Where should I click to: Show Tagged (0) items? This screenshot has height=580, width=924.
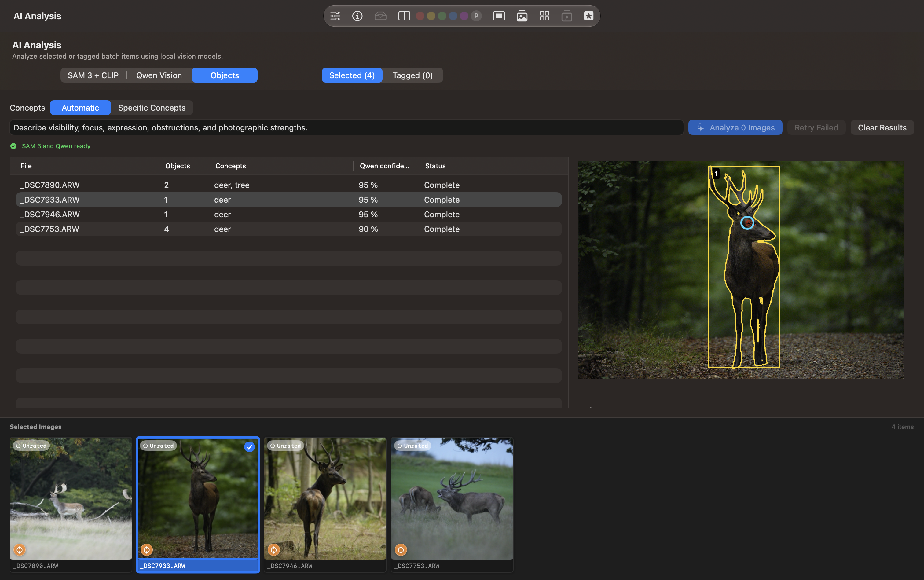413,75
